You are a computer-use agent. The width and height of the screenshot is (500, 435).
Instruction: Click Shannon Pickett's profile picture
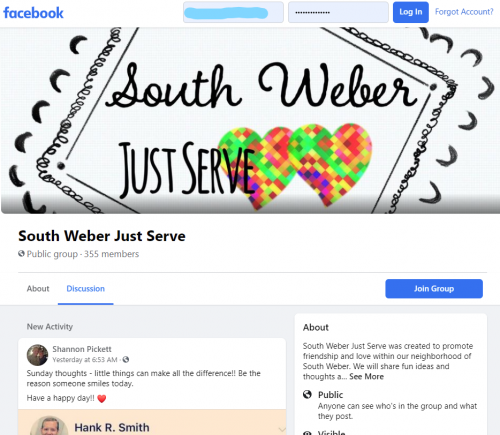click(x=37, y=355)
